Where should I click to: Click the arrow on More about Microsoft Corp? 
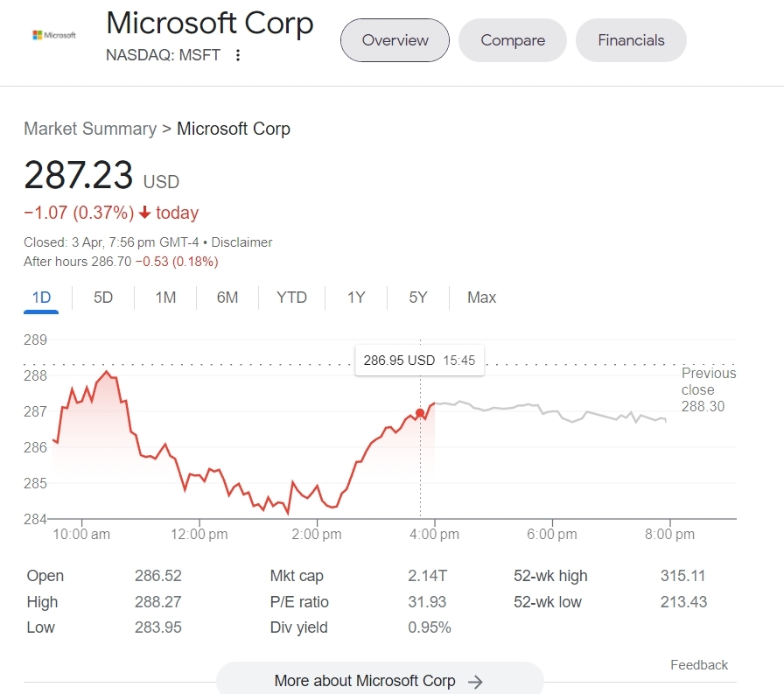(x=475, y=681)
